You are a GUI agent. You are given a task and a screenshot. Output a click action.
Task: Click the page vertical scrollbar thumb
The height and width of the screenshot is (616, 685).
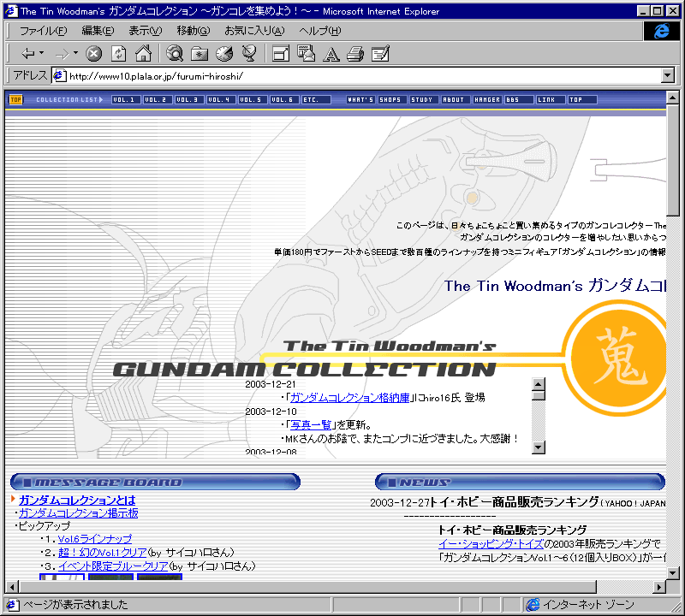tap(673, 160)
